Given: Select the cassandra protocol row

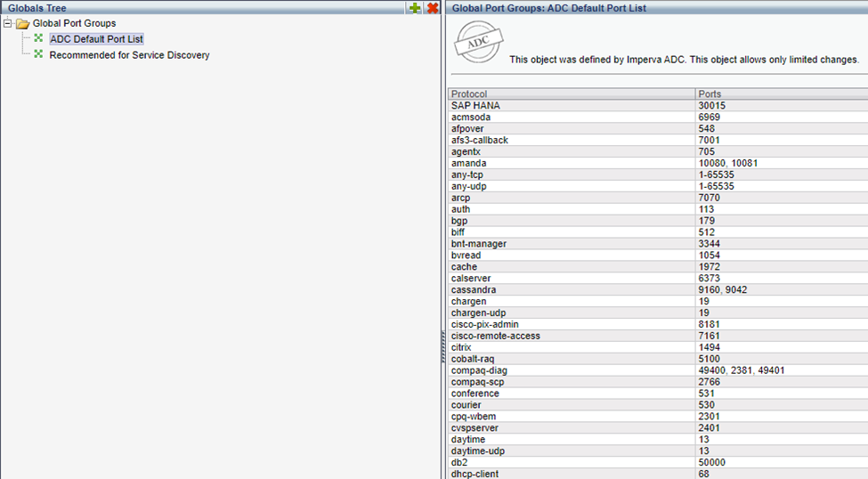Looking at the screenshot, I should point(658,289).
